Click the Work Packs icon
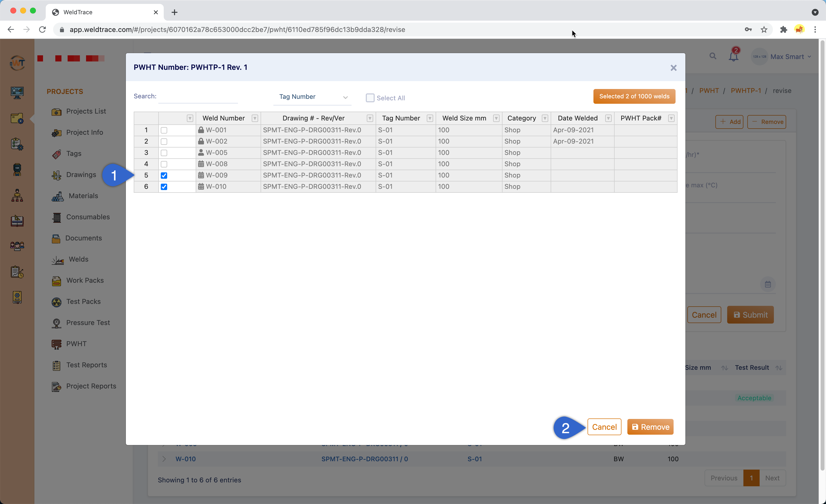The image size is (826, 504). 56,281
